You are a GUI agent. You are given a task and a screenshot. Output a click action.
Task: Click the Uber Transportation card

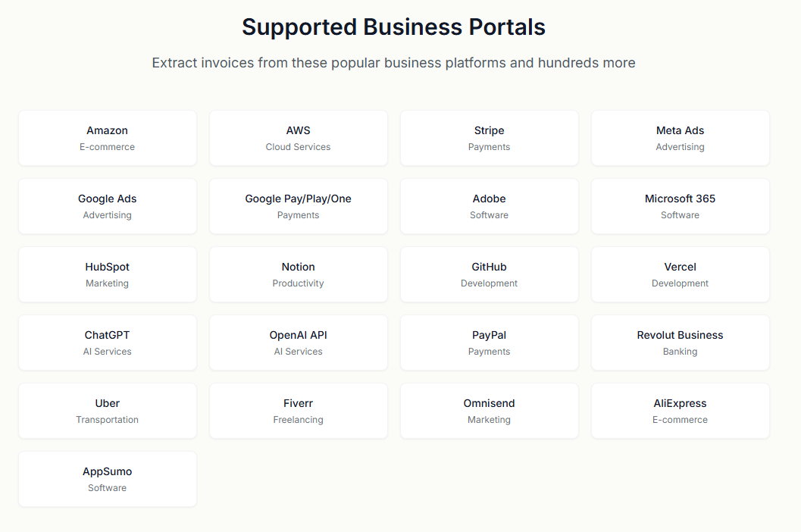[x=108, y=411]
